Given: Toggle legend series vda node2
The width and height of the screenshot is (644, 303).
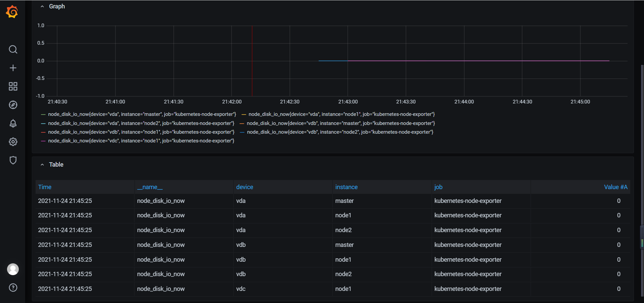Looking at the screenshot, I should click(141, 123).
